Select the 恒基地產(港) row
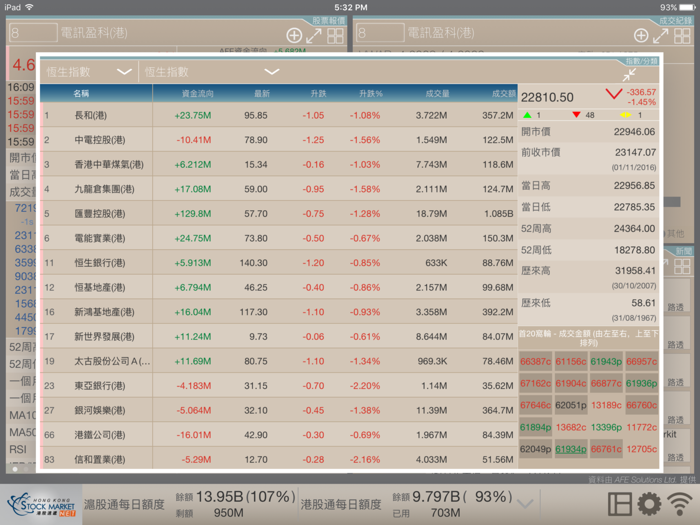700x525 pixels. coord(279,287)
